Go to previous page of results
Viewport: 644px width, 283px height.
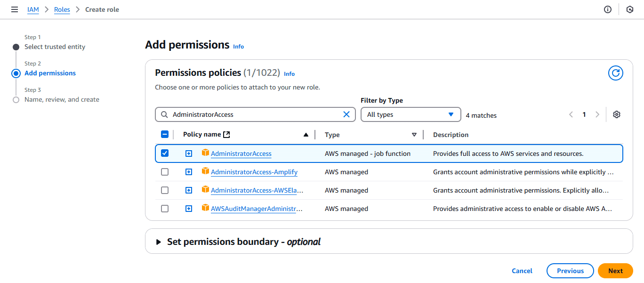(571, 114)
